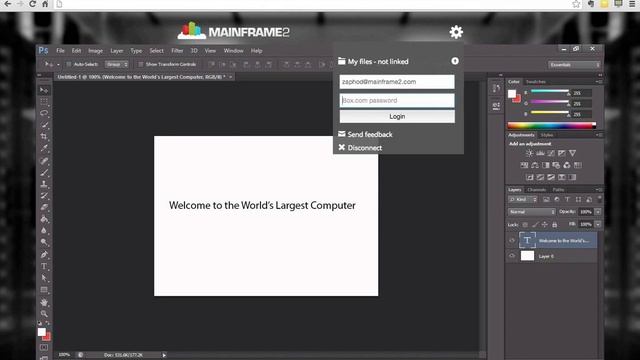Screen dimensions: 640x360
Task: Open the tool preset picker arrow
Action: pyautogui.click(x=58, y=64)
